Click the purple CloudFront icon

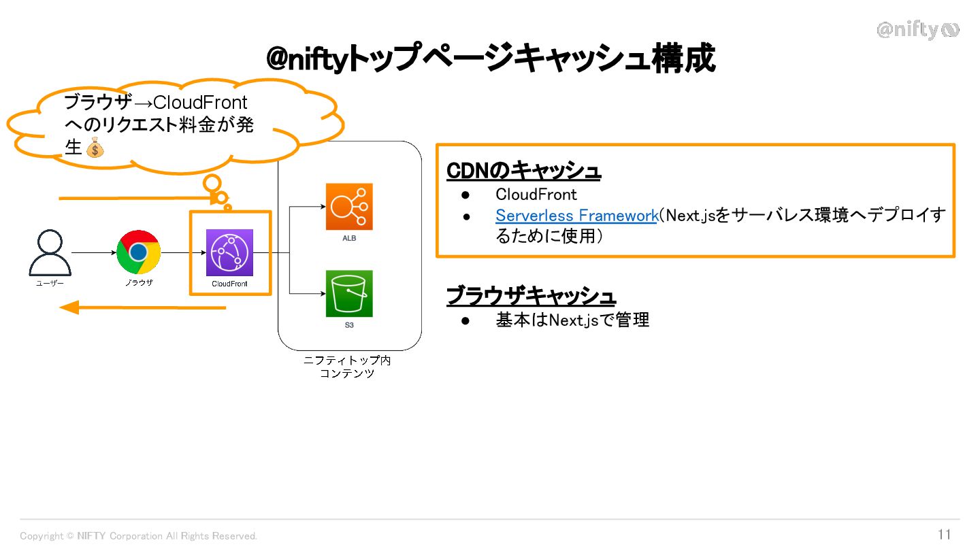coord(229,252)
